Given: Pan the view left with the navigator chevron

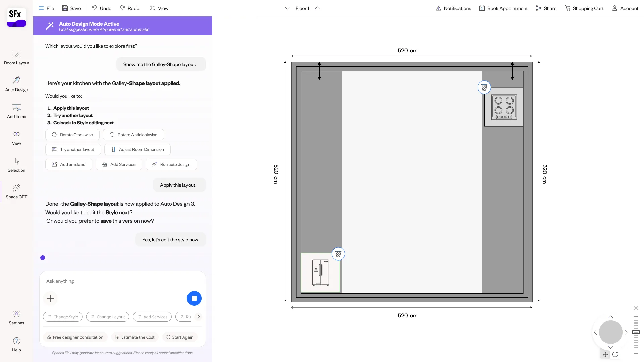Looking at the screenshot, I should (596, 332).
